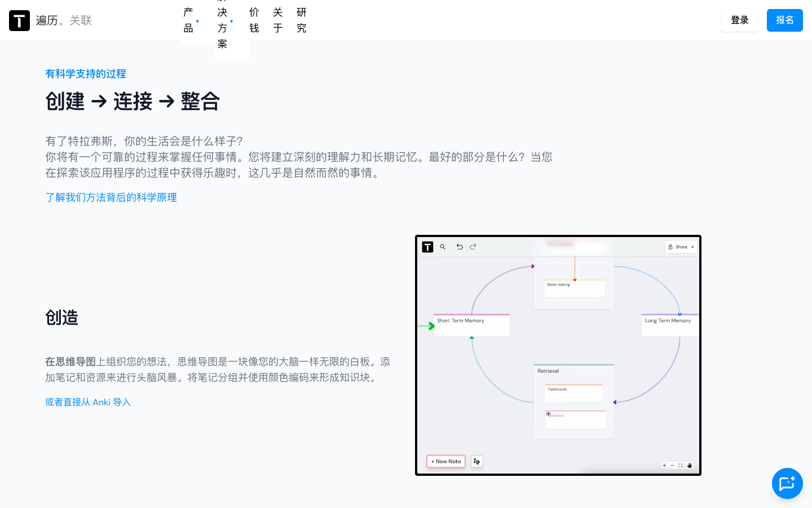Click the search magnifier in the mind map
812x508 pixels.
[x=443, y=247]
